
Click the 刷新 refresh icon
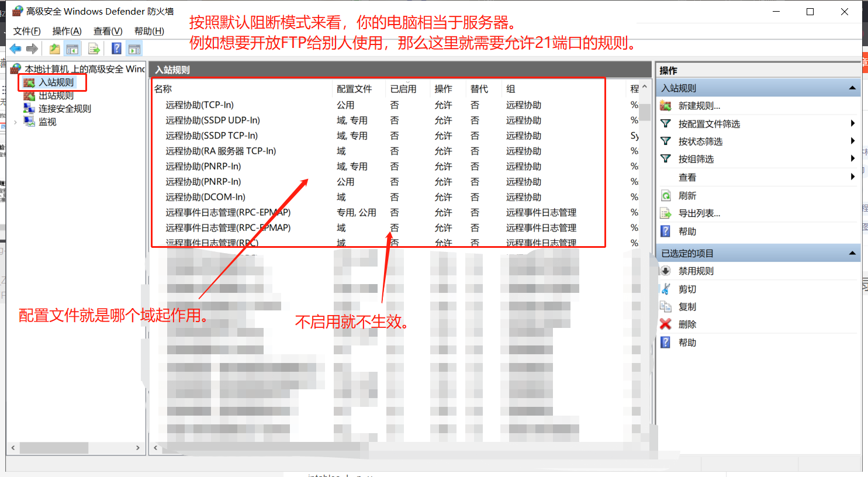pos(666,195)
